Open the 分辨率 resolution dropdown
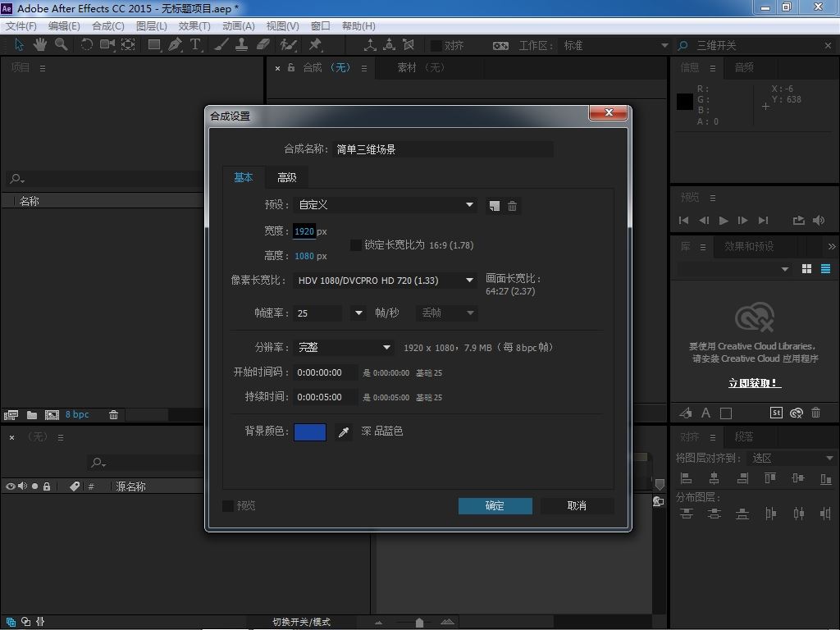 pyautogui.click(x=344, y=347)
